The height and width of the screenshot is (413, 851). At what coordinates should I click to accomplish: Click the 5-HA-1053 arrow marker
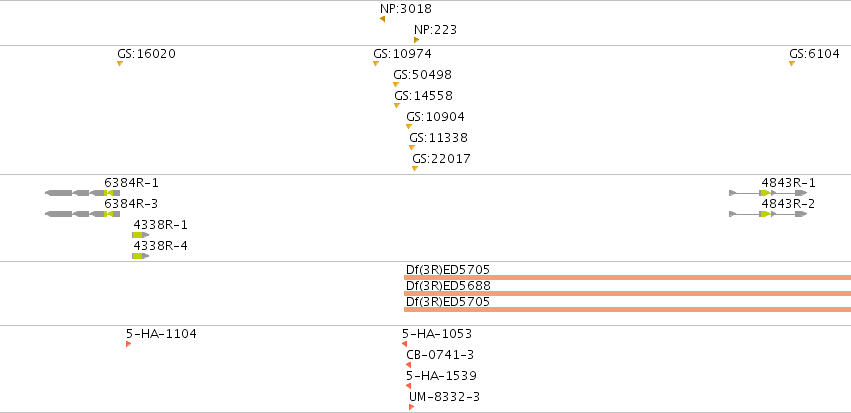404,344
